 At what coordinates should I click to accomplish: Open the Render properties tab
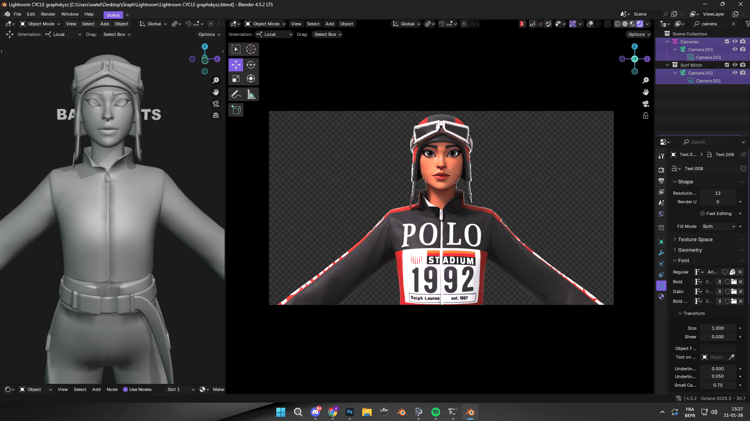click(661, 170)
